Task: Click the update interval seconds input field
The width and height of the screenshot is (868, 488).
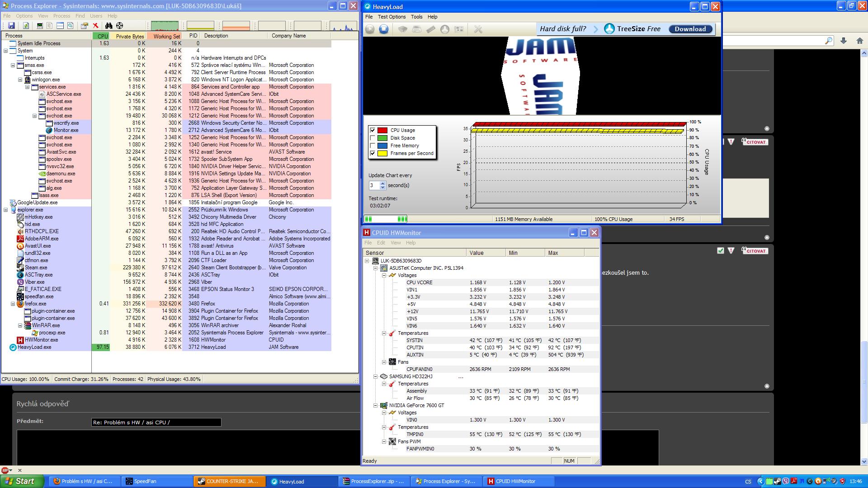Action: 374,185
